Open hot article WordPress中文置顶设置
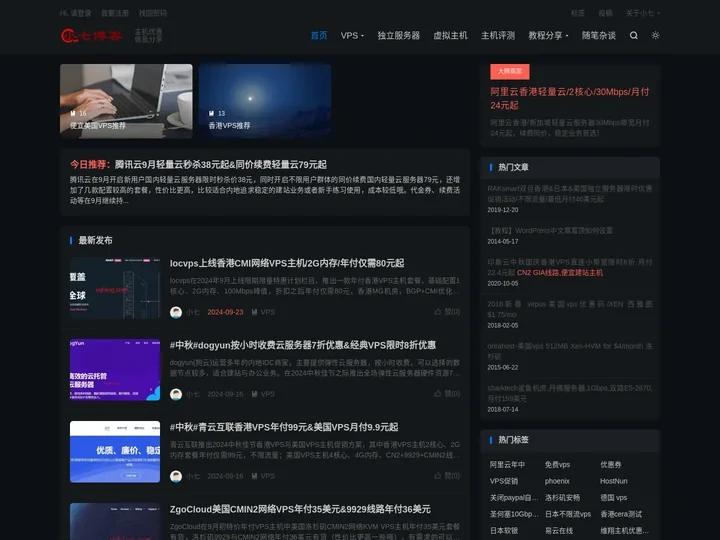 pos(550,231)
